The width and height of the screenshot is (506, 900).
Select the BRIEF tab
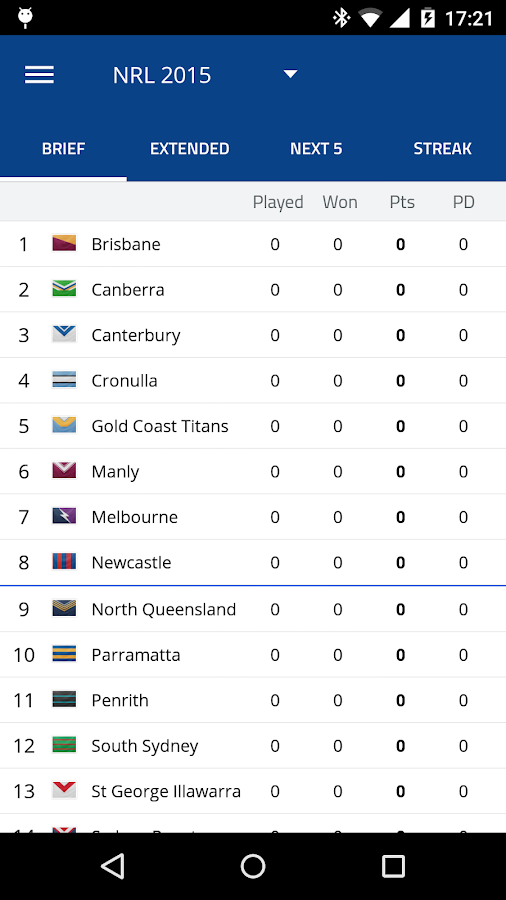(x=63, y=149)
